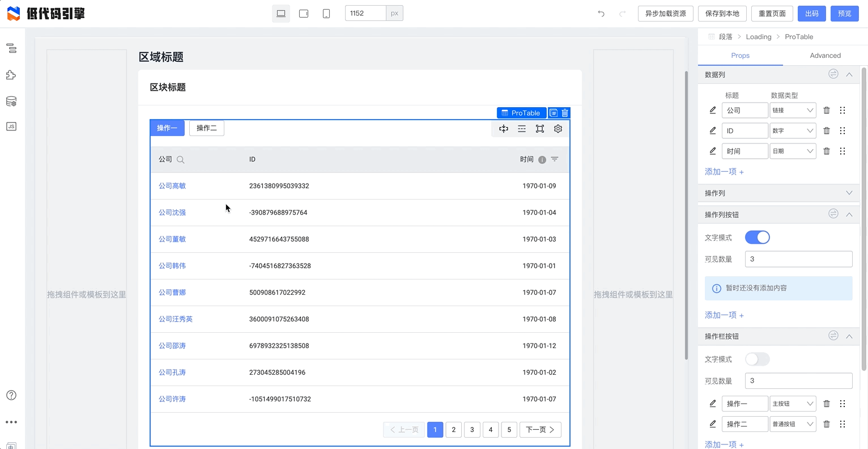This screenshot has height=449, width=868.
Task: Turn off 文字模式 under 操作列按钮
Action: tap(758, 238)
